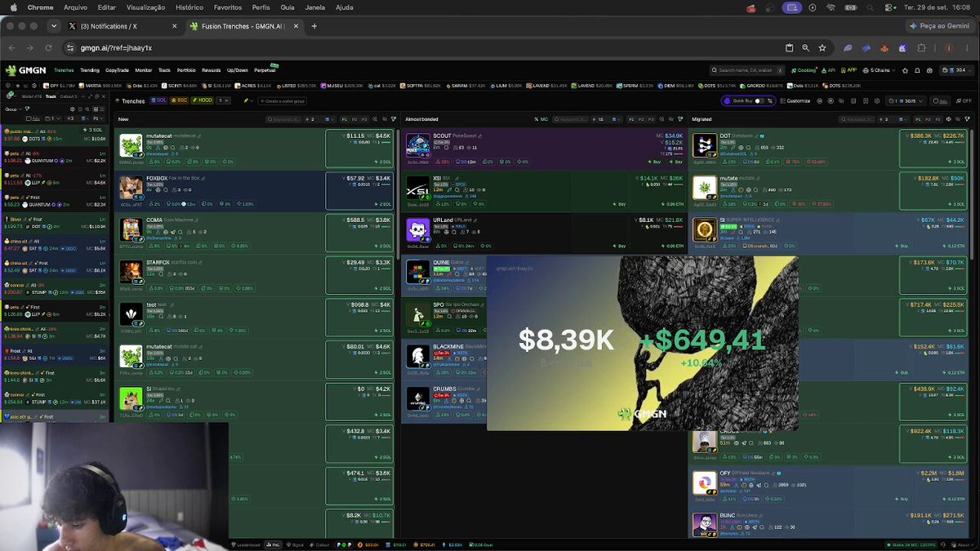
Task: Click the search name, CA, wallet field
Action: point(747,70)
